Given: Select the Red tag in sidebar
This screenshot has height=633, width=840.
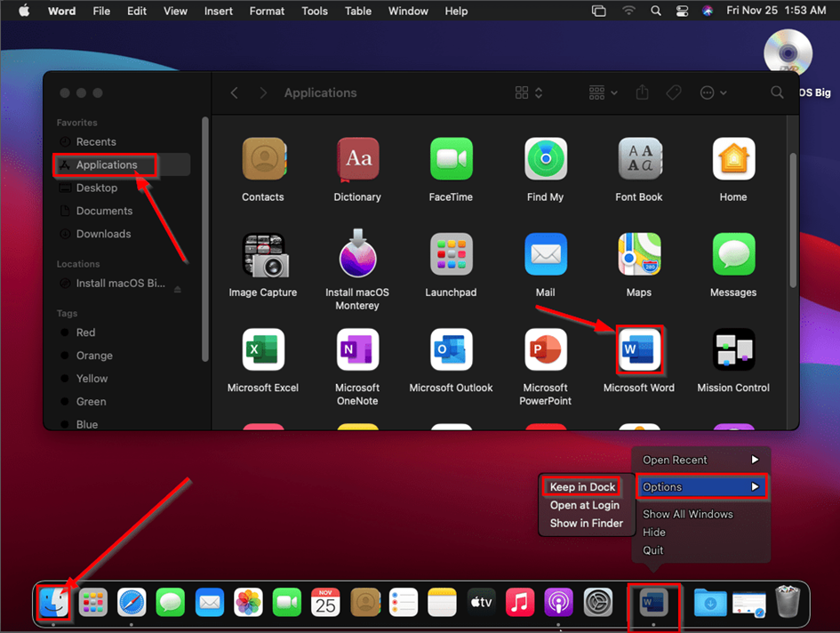Looking at the screenshot, I should pyautogui.click(x=85, y=333).
